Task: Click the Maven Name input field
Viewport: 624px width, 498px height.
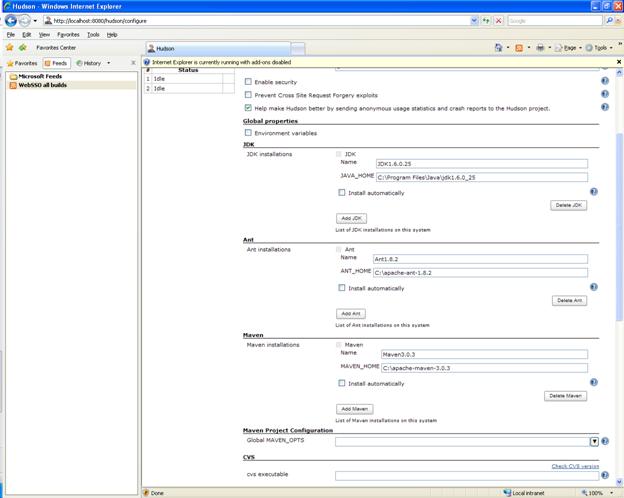Action: 484,354
